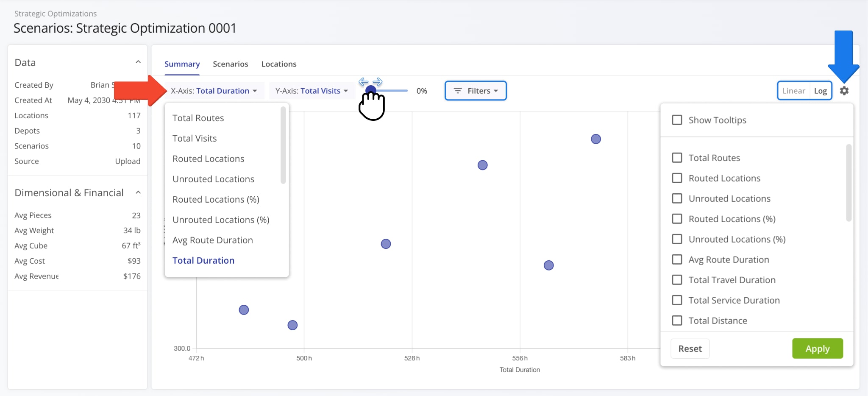Open the Filters dropdown button
Image resolution: width=868 pixels, height=396 pixels.
476,91
